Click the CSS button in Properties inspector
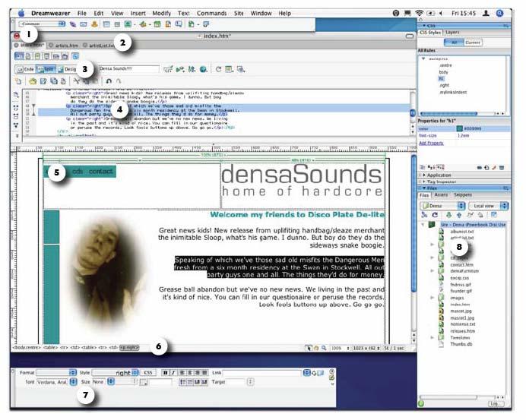 [148, 372]
